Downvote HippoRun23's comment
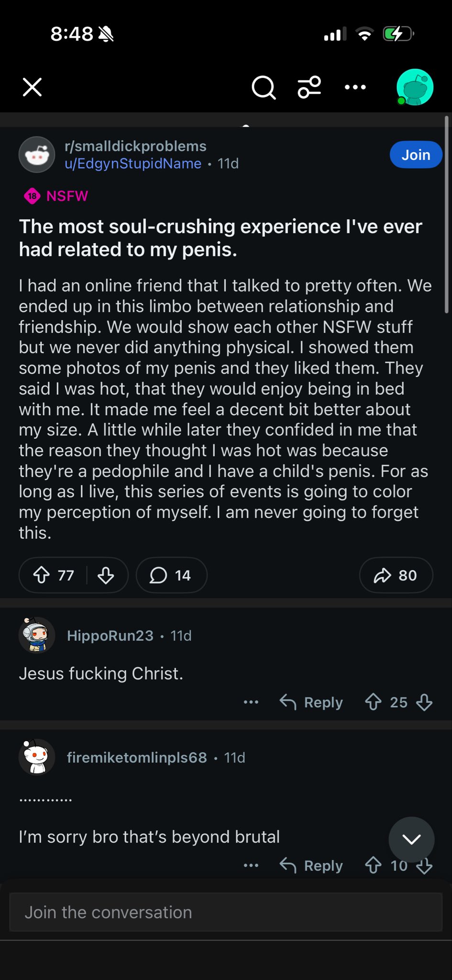452x980 pixels. (x=424, y=702)
